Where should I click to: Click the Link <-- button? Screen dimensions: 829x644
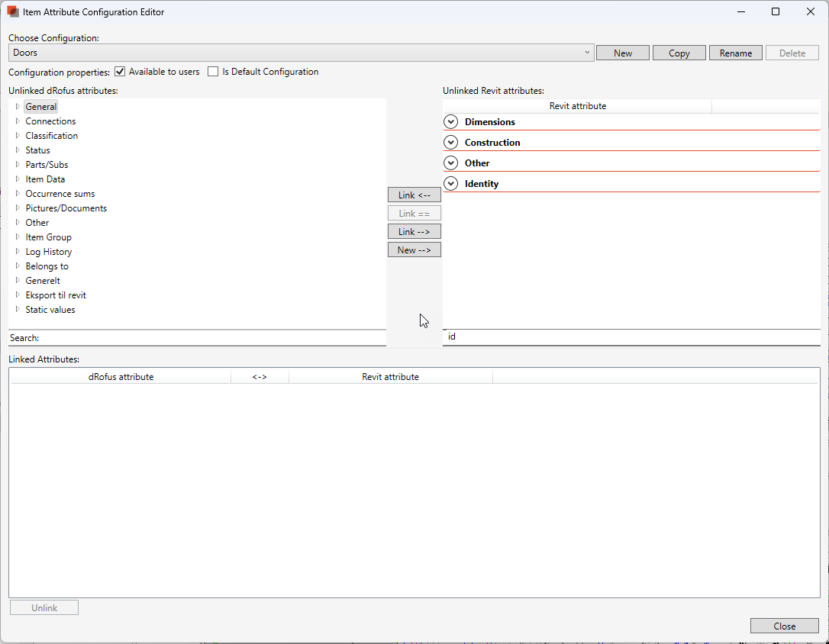pyautogui.click(x=414, y=195)
